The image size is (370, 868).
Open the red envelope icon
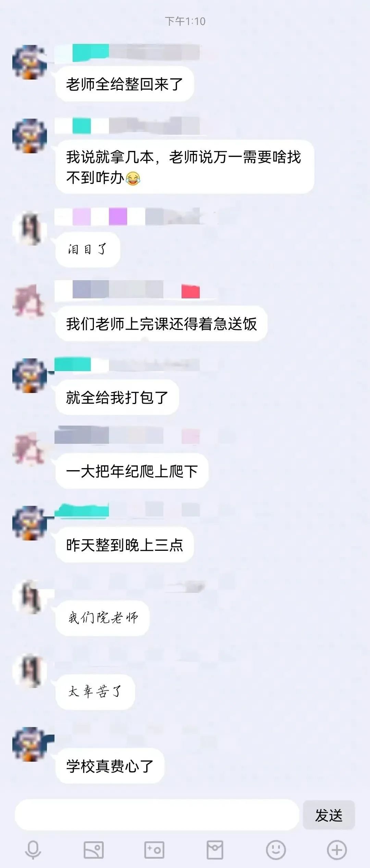(x=215, y=850)
